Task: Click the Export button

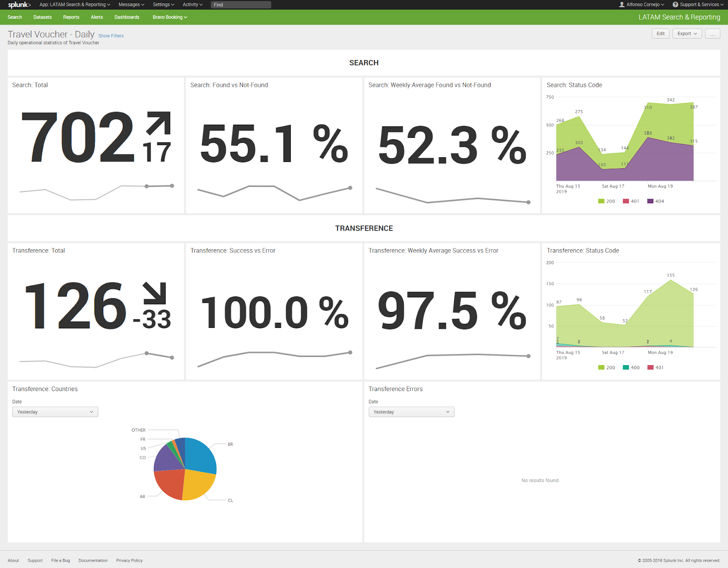Action: 687,34
